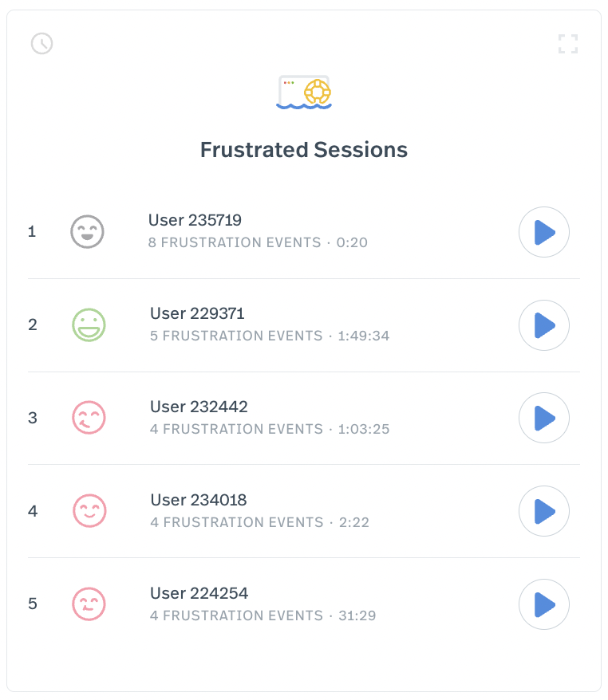The image size is (608, 700).
Task: Click the pink smiley face in row 4
Action: [x=89, y=511]
